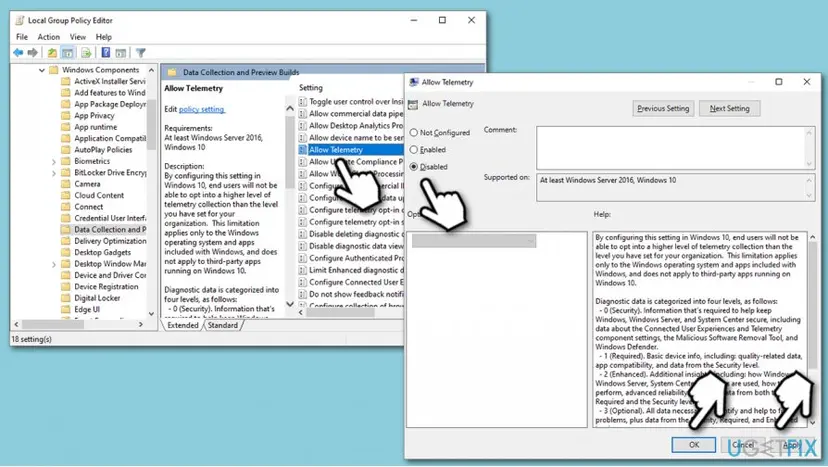Open Help via blue question mark icon

tap(106, 53)
